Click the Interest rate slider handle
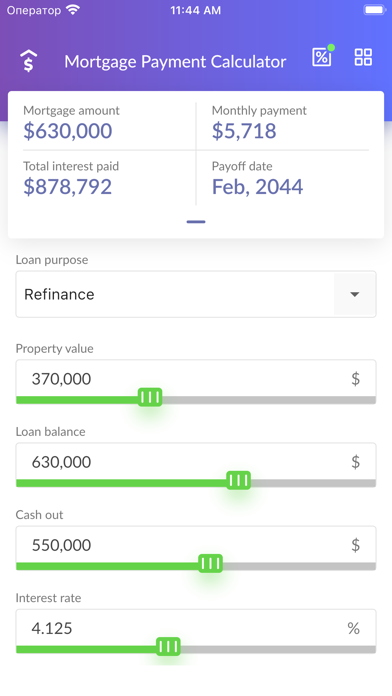The image size is (392, 696). [168, 646]
